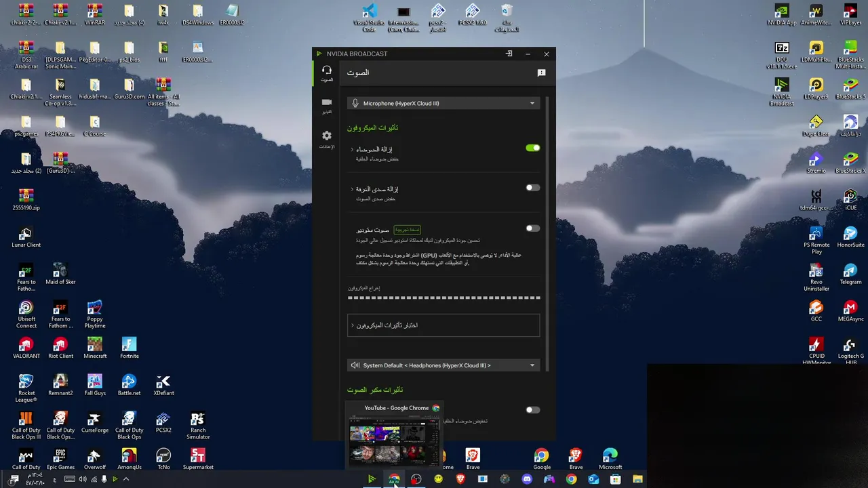The image size is (868, 488).
Task: Open the Audio (الصوت) tab in sidebar
Action: [x=327, y=73]
